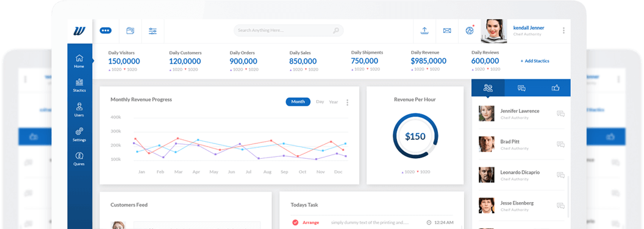Switch to the likes thumbs-up tab
The image size is (644, 229).
coord(556,88)
